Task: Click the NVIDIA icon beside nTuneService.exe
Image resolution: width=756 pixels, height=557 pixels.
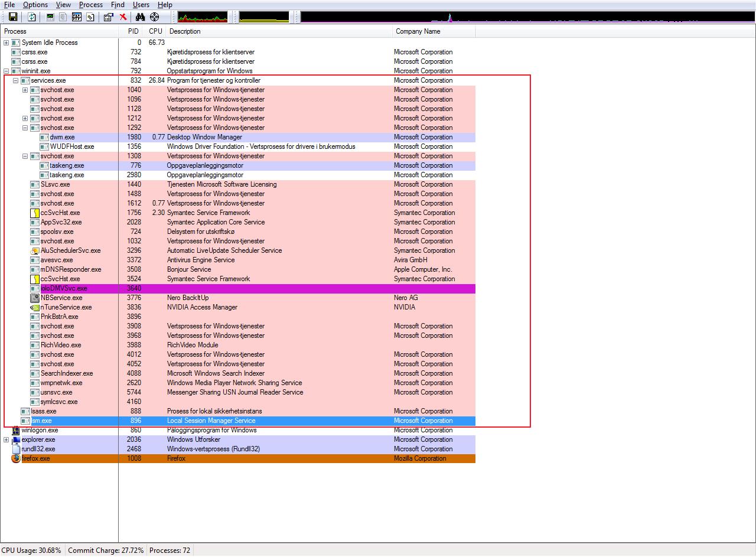Action: click(x=35, y=307)
